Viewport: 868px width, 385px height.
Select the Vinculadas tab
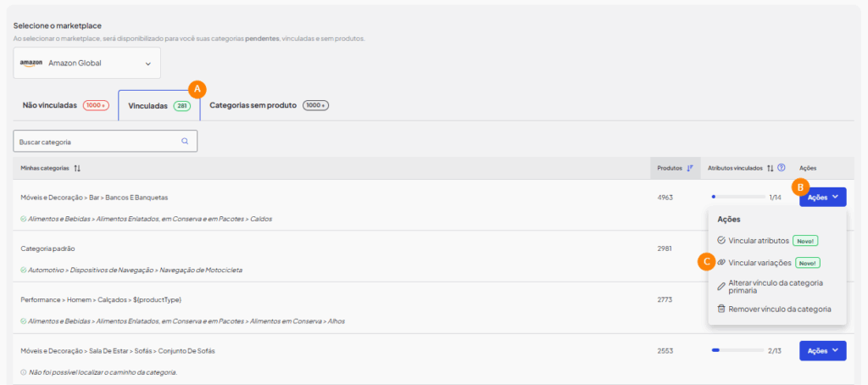pyautogui.click(x=159, y=106)
